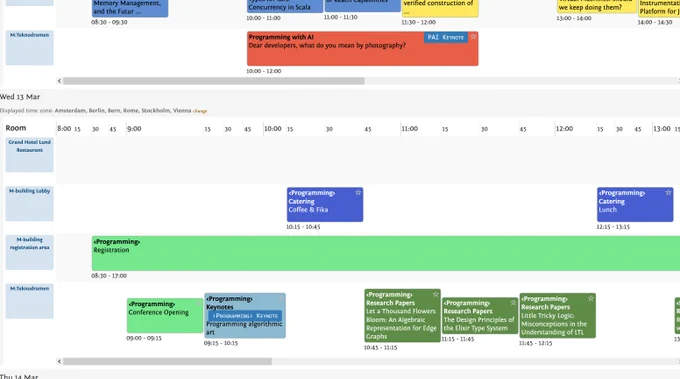Star the Lunch catering session
The image size is (680, 379).
(668, 193)
